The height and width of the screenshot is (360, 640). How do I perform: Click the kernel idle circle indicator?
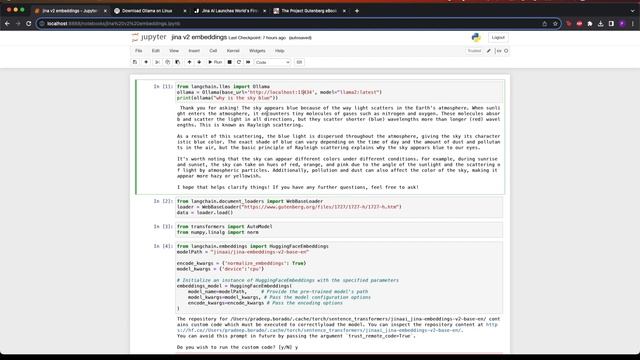506,51
